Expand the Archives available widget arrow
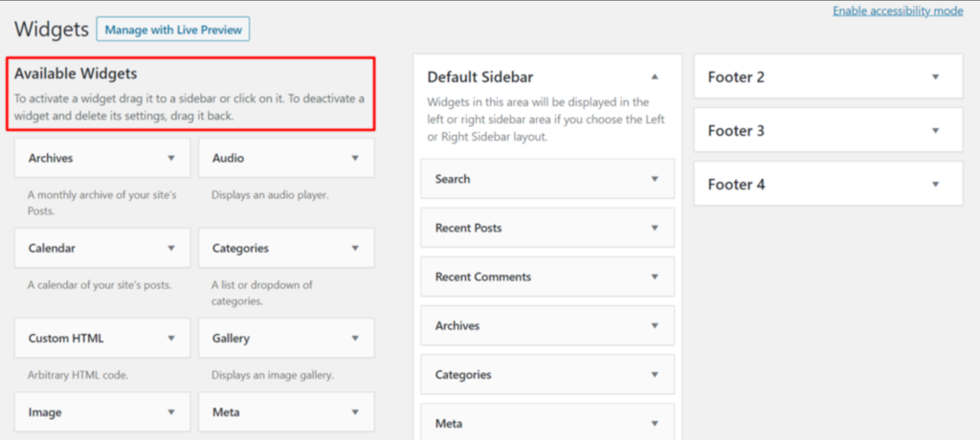The height and width of the screenshot is (440, 980). pos(171,158)
